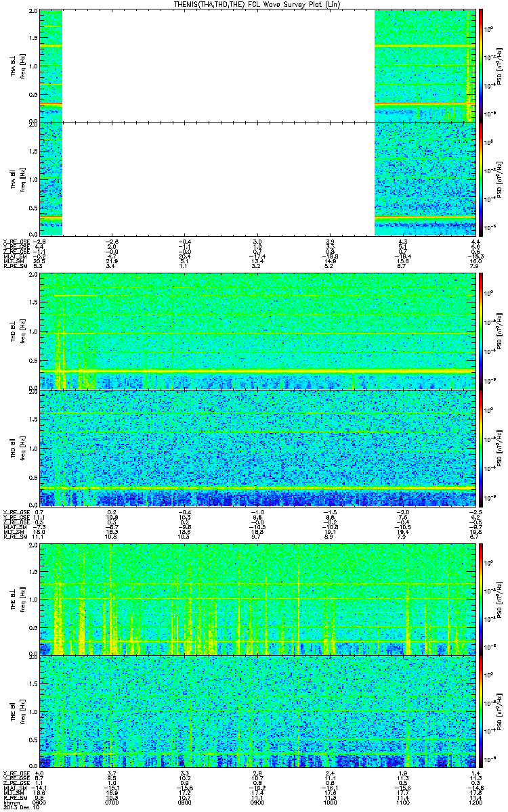The height and width of the screenshot is (812, 508).
Task: Click the THE BL spectrogram panel
Action: point(258,598)
